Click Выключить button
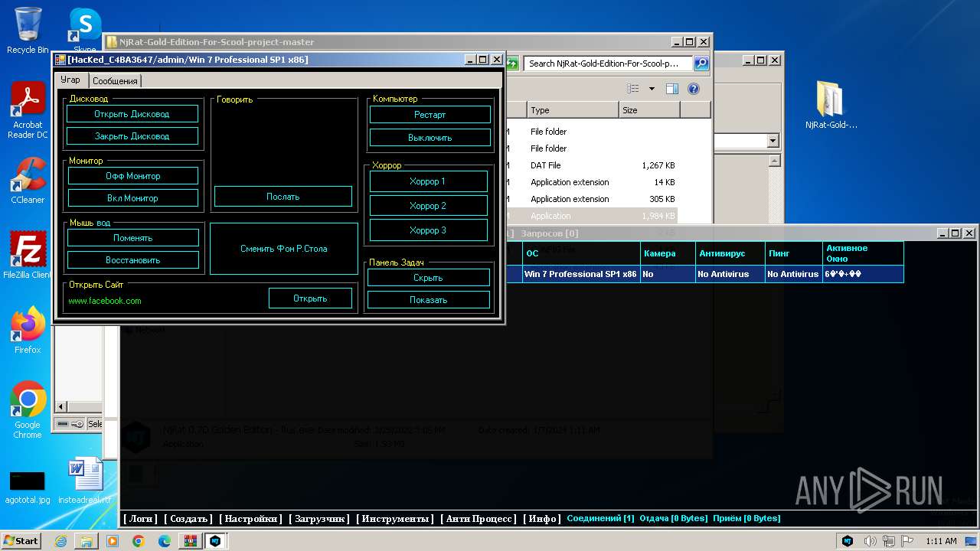 point(430,138)
